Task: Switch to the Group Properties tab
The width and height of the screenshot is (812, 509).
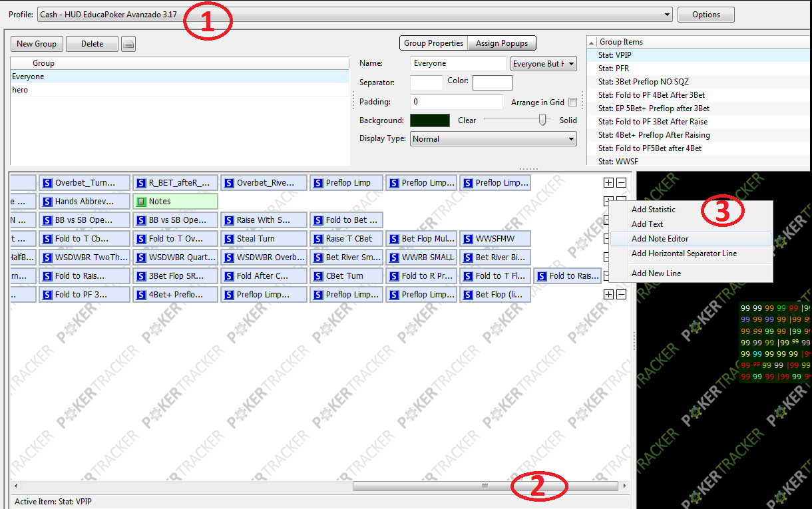Action: (433, 43)
